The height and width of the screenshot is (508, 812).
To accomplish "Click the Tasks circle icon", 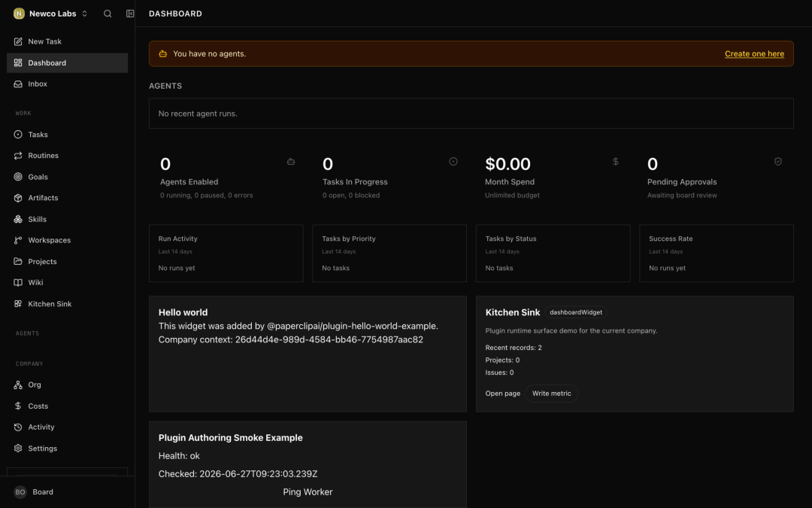I will pos(18,134).
